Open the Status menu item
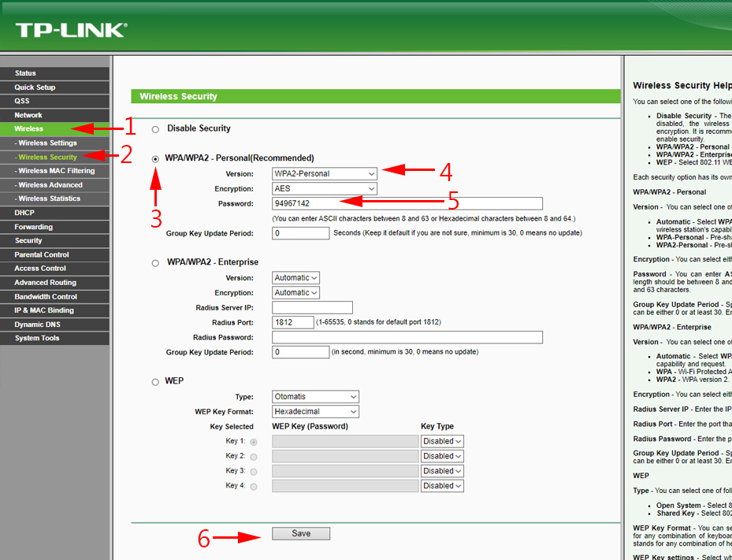The image size is (732, 560). pyautogui.click(x=25, y=73)
